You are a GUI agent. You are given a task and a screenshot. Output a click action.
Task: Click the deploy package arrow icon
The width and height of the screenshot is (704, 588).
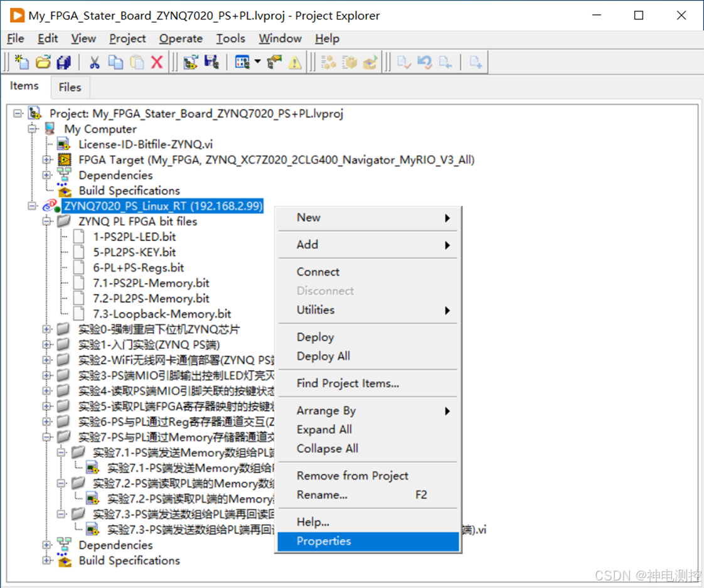[x=370, y=62]
